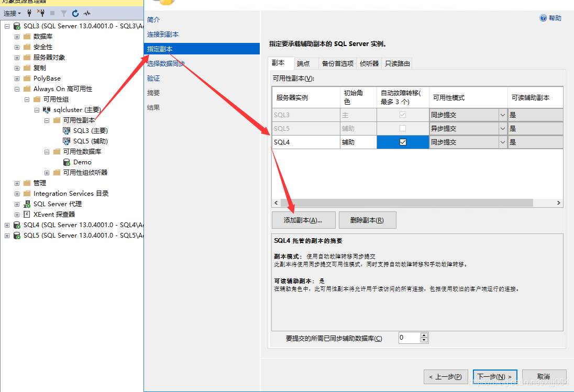Open availability mode dropdown for SQL3
574x392 pixels.
503,115
